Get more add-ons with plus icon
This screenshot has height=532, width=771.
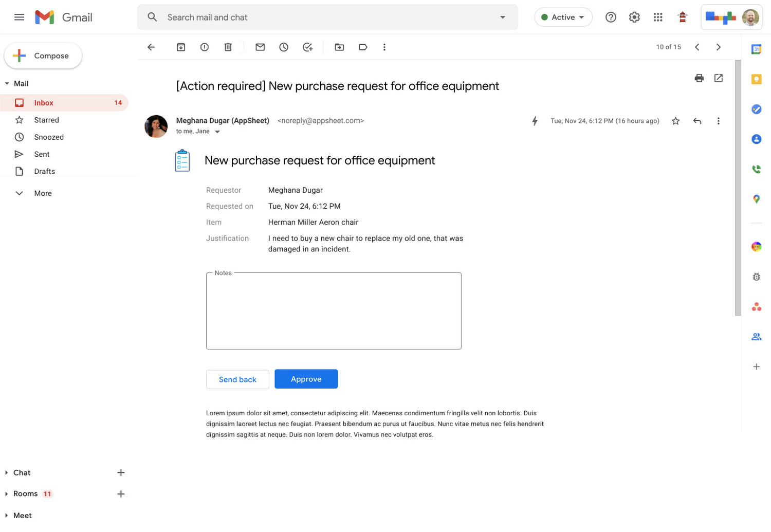[756, 366]
